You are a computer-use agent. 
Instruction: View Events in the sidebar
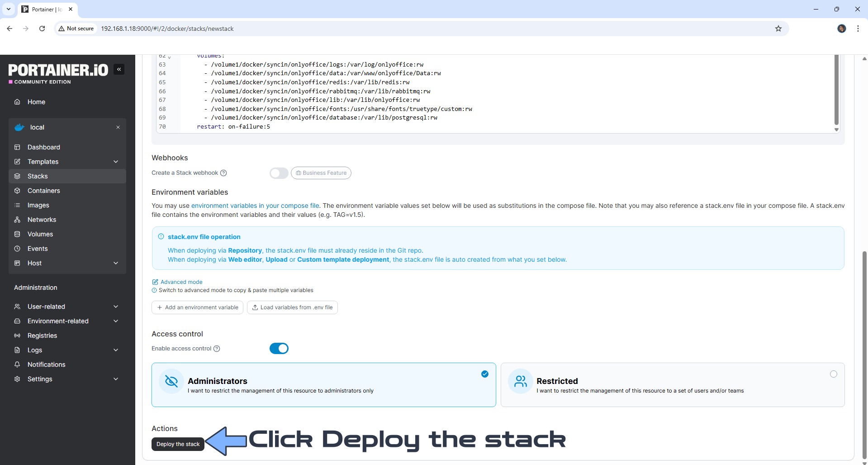(x=37, y=248)
